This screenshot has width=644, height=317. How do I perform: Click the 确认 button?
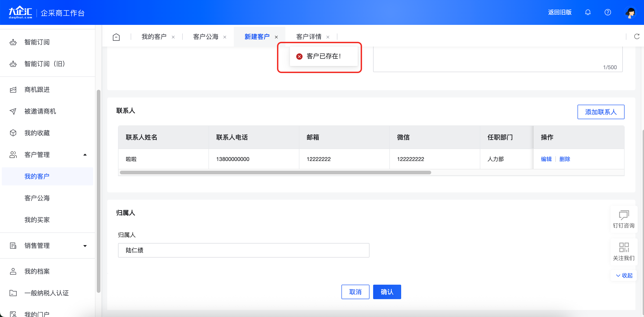387,292
